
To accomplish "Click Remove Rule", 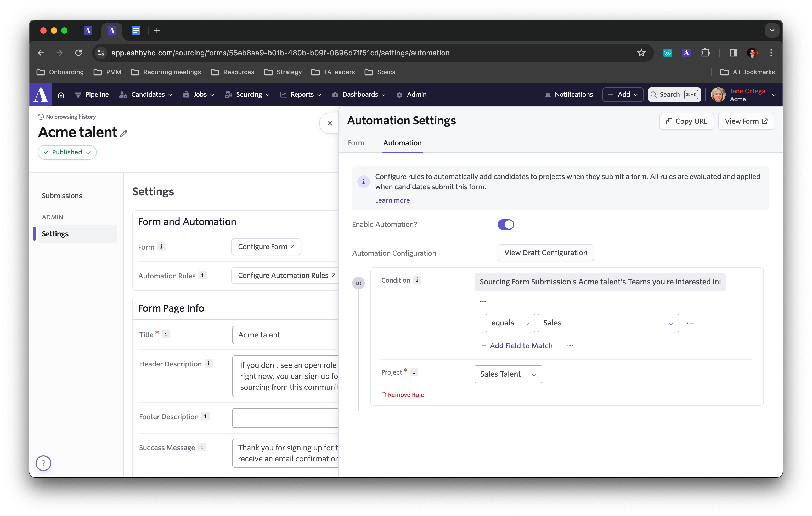I will [x=403, y=395].
